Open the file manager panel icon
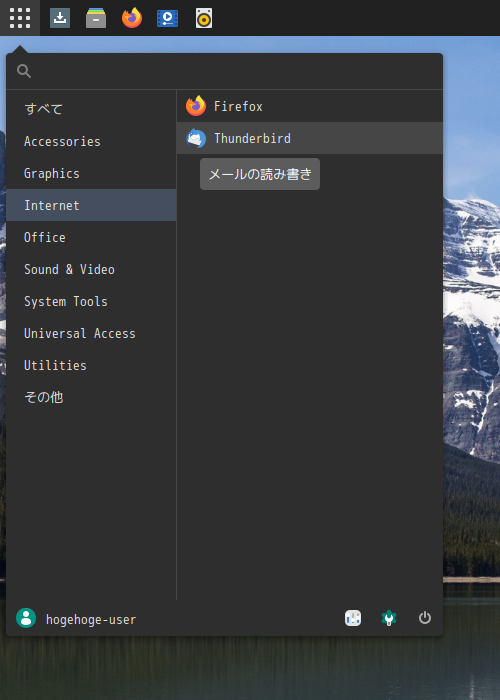 (x=96, y=18)
